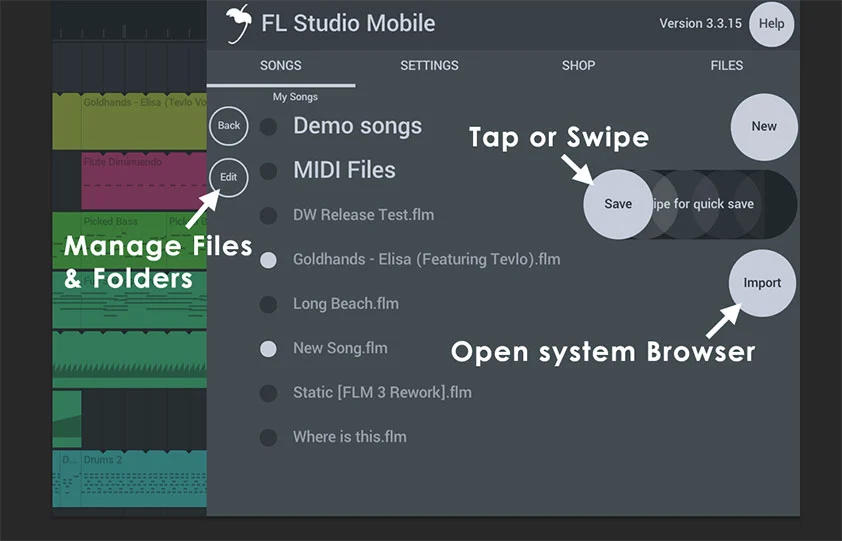Open the Help button
Screen dimensions: 842x541
tap(771, 24)
